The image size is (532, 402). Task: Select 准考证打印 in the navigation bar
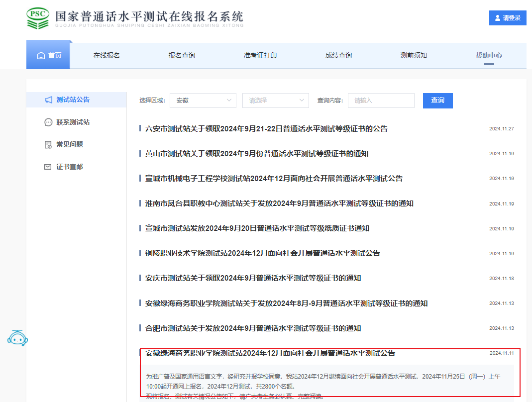[x=260, y=56]
